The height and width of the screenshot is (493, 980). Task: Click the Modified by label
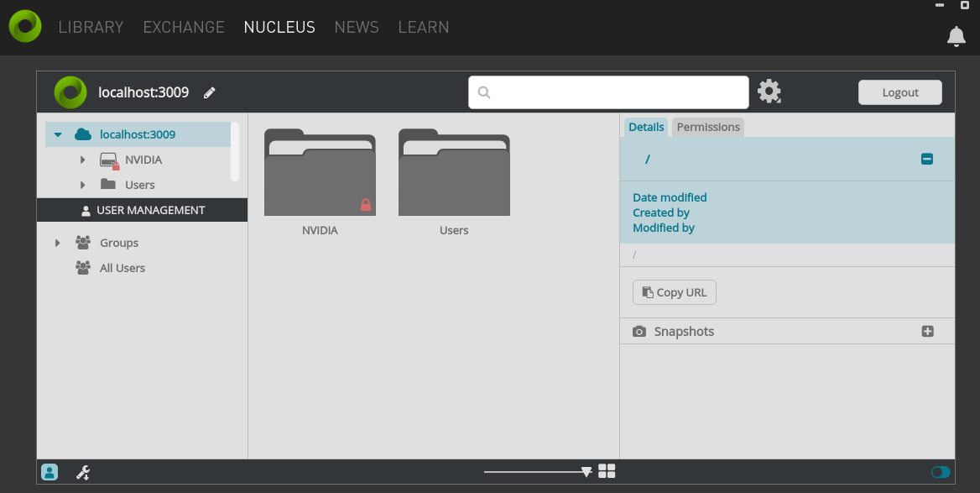[664, 228]
